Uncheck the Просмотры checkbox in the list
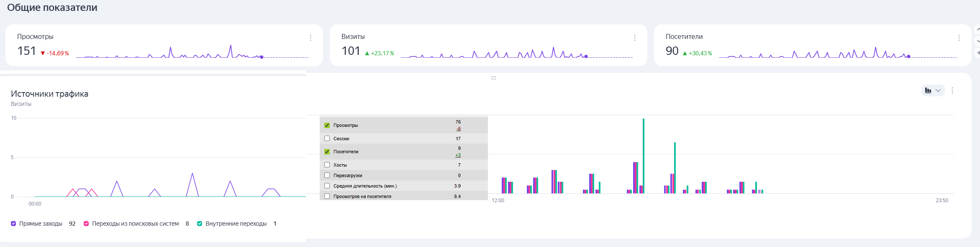 pyautogui.click(x=327, y=125)
